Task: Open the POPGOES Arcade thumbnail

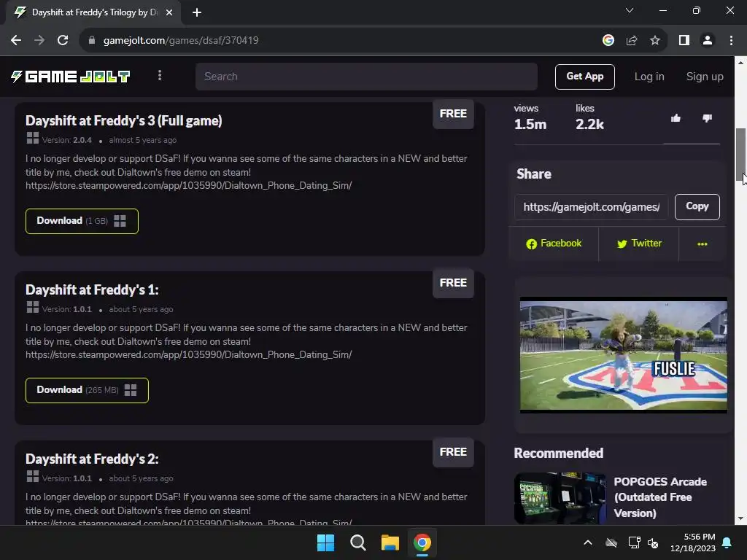Action: coord(560,498)
